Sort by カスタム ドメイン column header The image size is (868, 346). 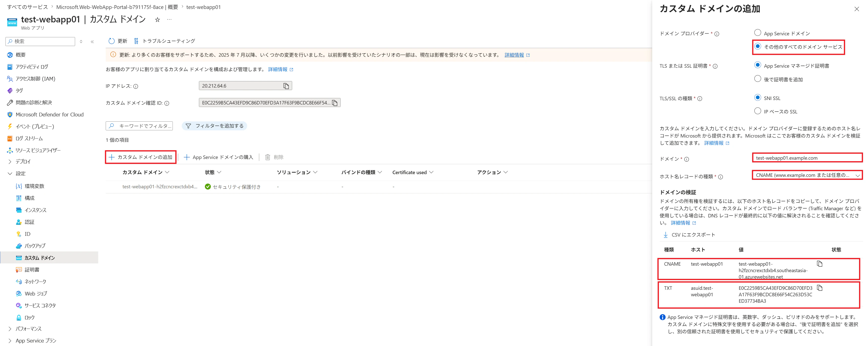[145, 172]
